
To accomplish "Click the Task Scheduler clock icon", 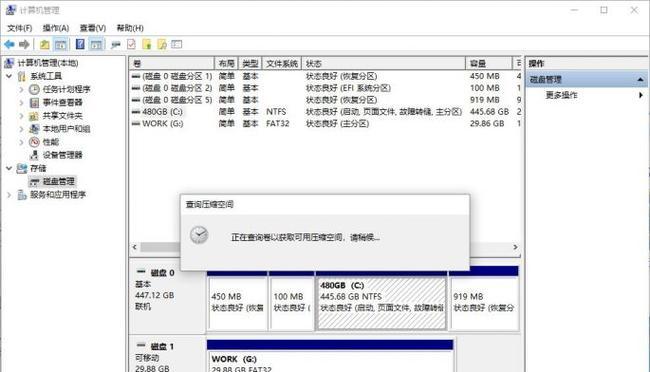I will tap(34, 89).
